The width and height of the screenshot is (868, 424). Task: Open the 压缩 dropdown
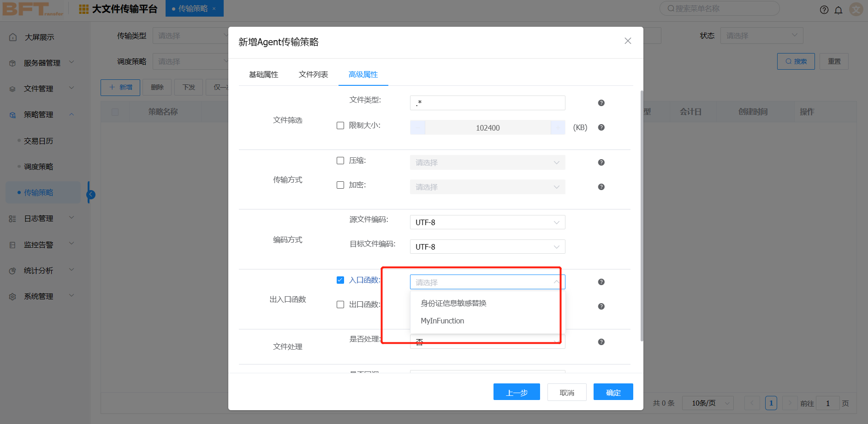[488, 162]
